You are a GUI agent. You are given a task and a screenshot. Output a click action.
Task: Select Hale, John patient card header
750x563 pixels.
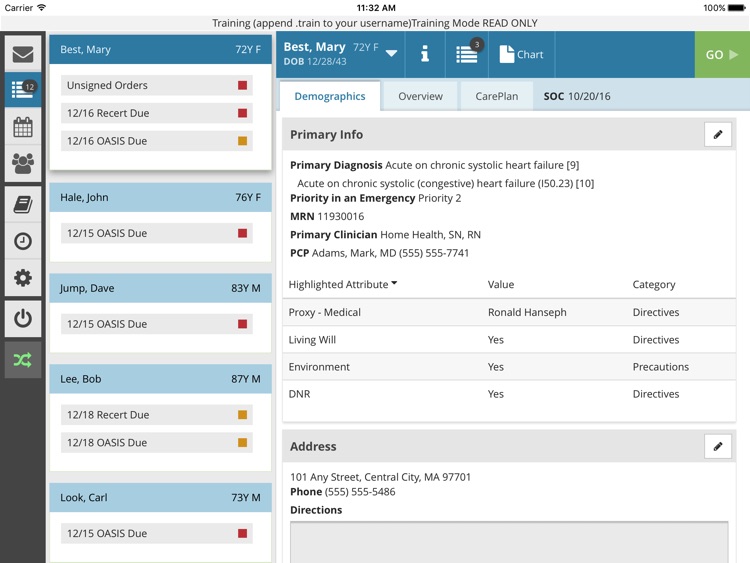pyautogui.click(x=161, y=197)
